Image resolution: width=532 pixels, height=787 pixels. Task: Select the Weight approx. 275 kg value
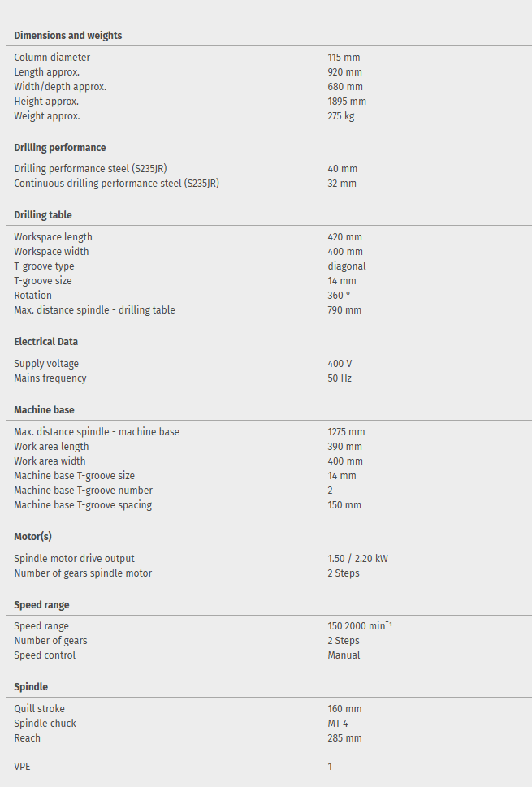[x=341, y=116]
